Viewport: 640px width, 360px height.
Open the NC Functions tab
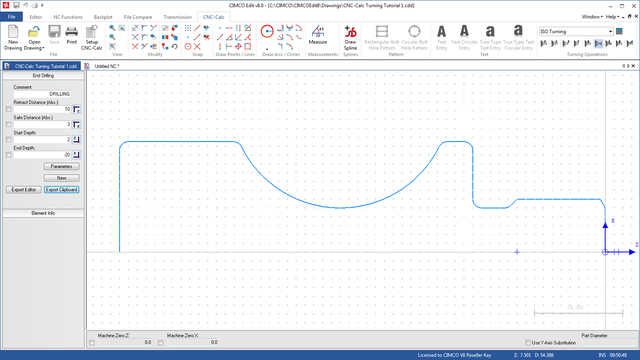point(68,17)
